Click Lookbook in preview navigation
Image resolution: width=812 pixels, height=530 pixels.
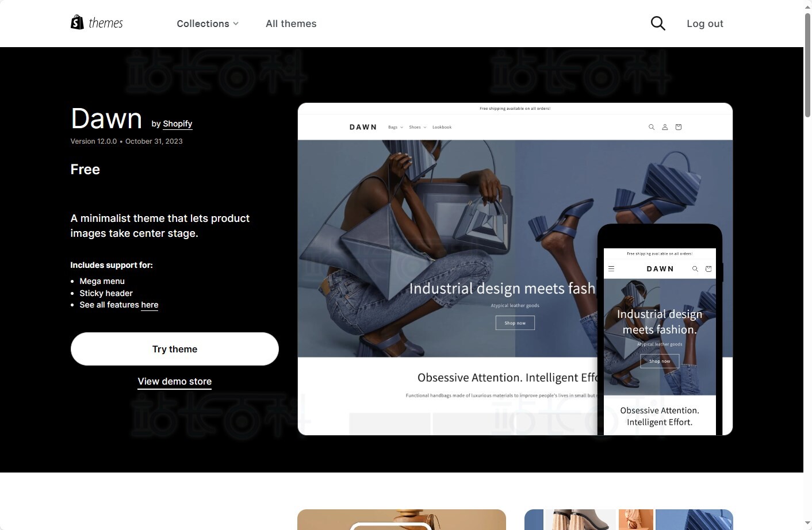(x=442, y=127)
